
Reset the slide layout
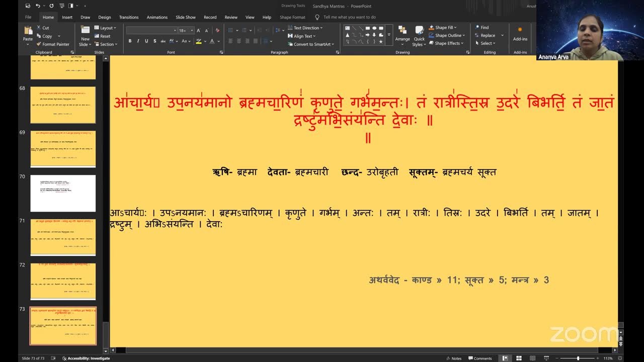point(102,36)
